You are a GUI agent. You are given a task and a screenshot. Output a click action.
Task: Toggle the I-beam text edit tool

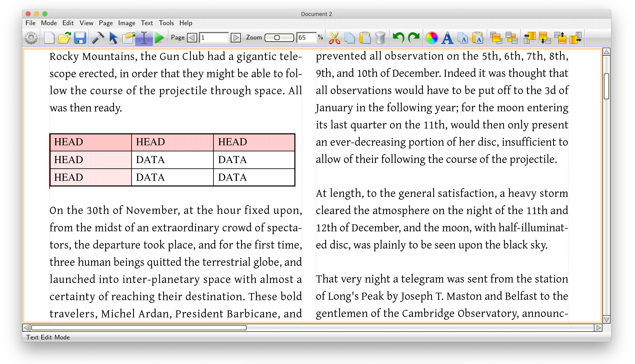pyautogui.click(x=144, y=38)
